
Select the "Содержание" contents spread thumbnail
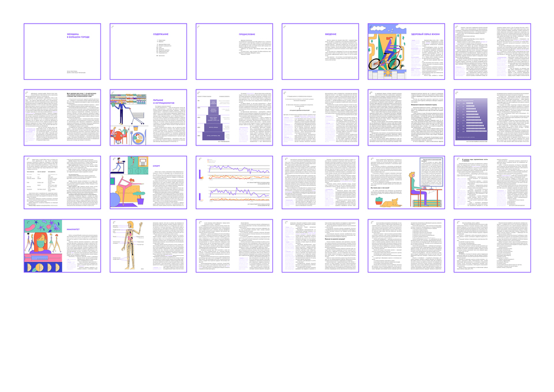tap(148, 51)
